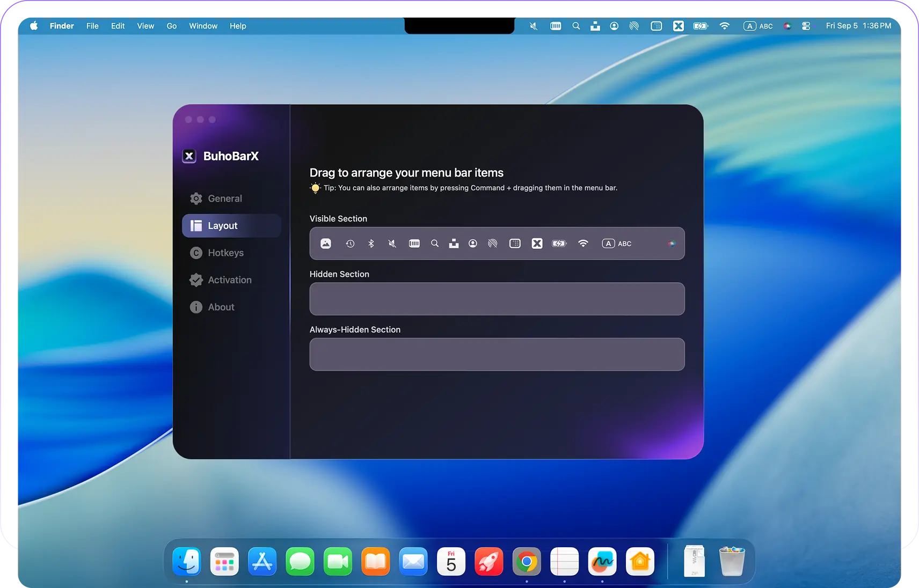919x588 pixels.
Task: Select the Wi-Fi icon in Visible Section
Action: [583, 244]
